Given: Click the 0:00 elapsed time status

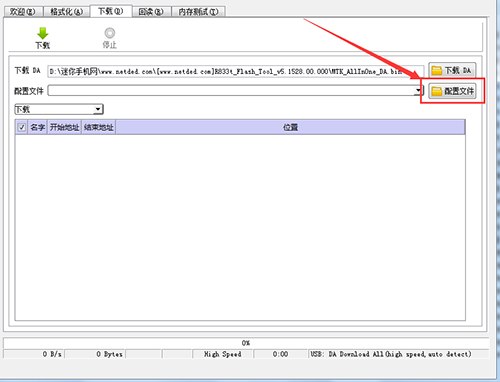Looking at the screenshot, I should tap(280, 354).
